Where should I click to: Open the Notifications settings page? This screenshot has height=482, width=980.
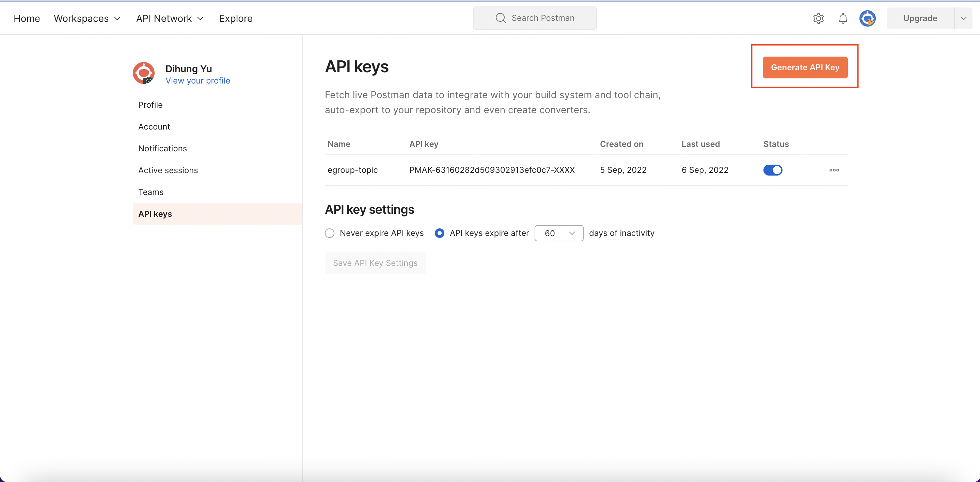point(162,149)
